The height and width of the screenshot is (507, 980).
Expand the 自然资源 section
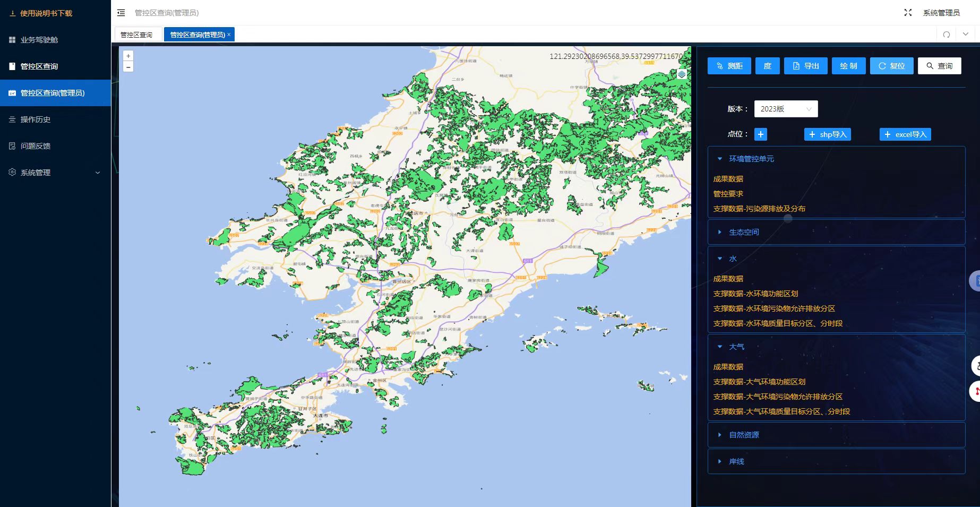tap(744, 435)
